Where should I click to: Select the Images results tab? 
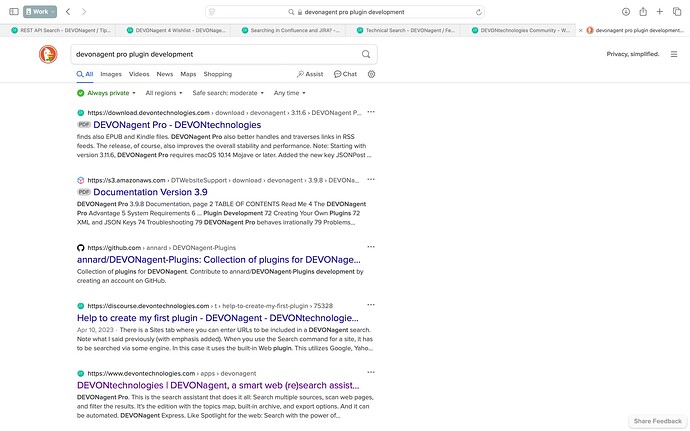click(111, 74)
